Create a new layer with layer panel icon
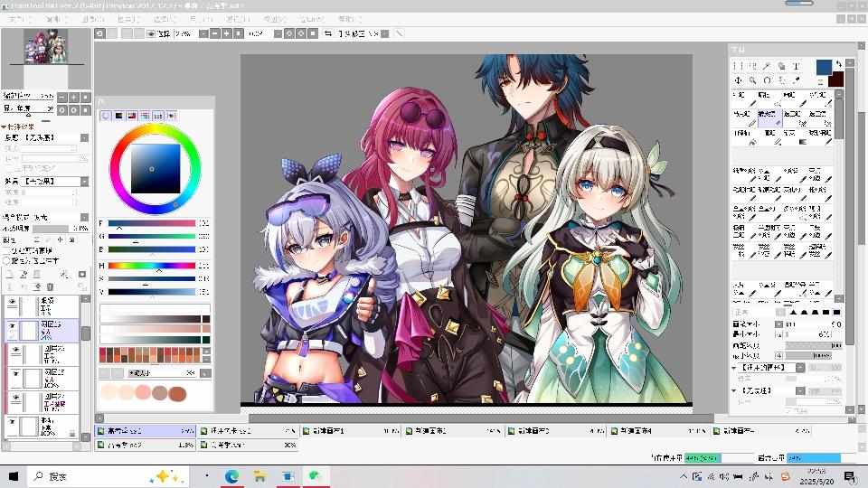The image size is (868, 488). tap(10, 275)
